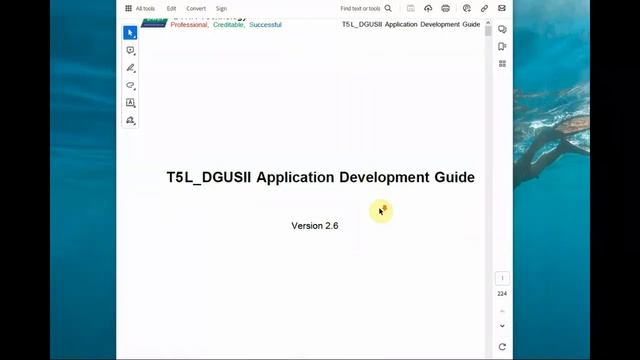Choose the Fill & Sign stamp tool
The image size is (640, 360).
click(130, 120)
